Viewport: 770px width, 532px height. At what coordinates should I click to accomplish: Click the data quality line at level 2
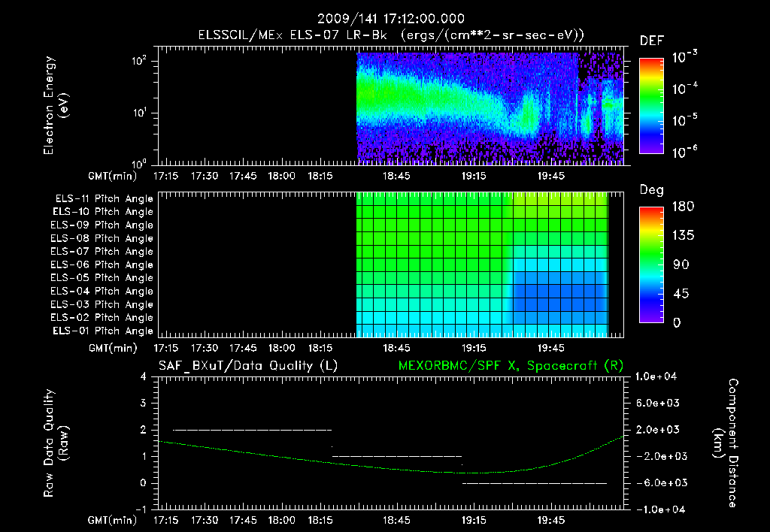coord(253,430)
